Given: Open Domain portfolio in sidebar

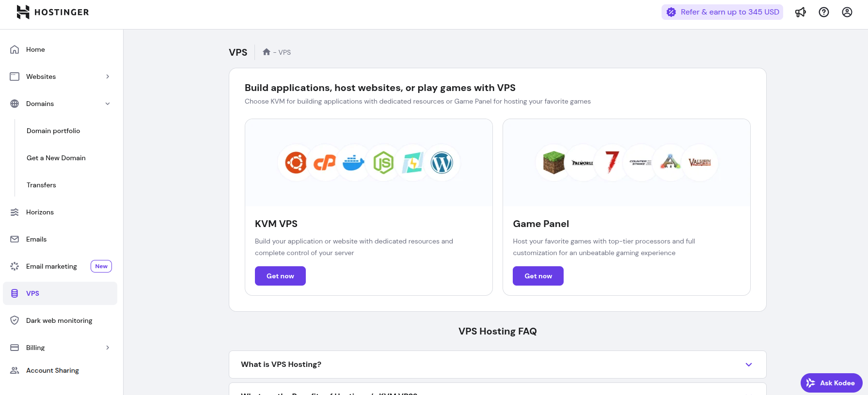Looking at the screenshot, I should (53, 131).
